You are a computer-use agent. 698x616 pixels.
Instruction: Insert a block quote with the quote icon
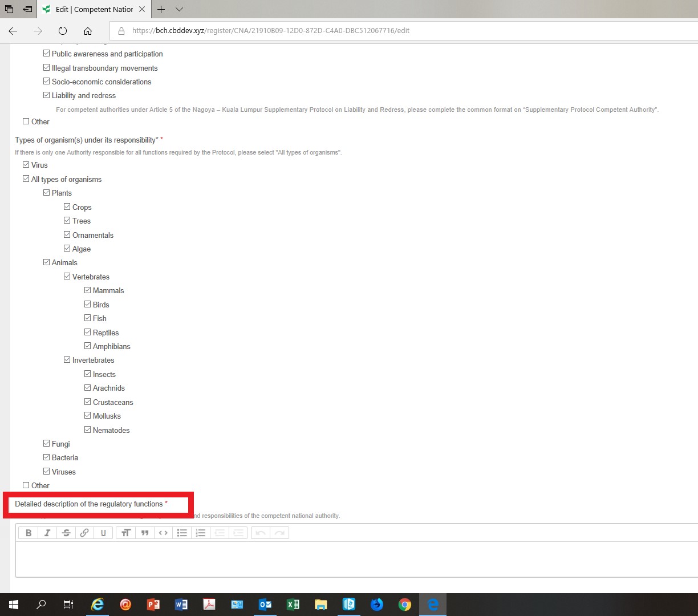tap(145, 533)
